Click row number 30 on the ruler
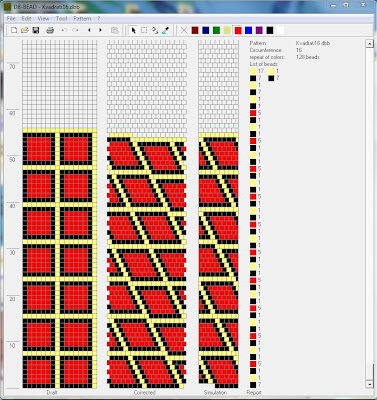 (x=12, y=253)
